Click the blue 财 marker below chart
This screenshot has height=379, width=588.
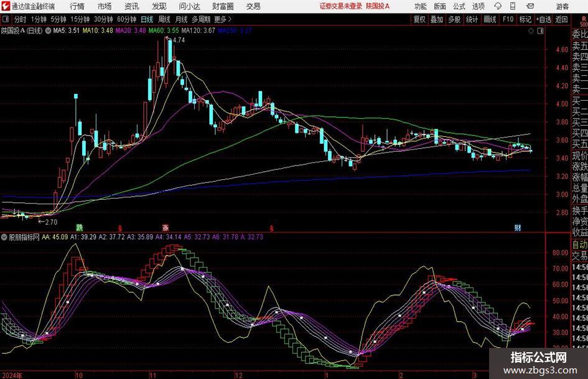(x=518, y=227)
